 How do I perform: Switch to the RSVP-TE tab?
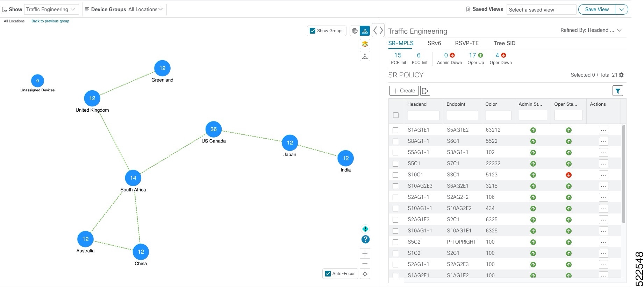tap(467, 43)
